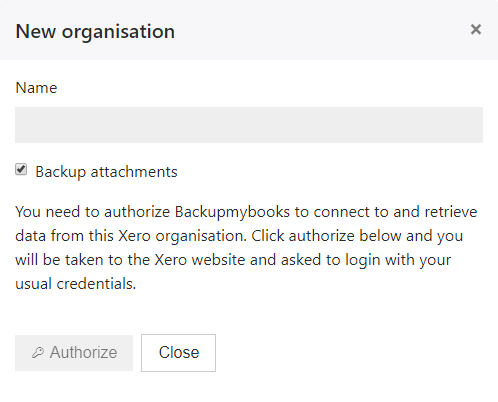
Task: Click the text "usual credentials"
Action: coord(76,284)
